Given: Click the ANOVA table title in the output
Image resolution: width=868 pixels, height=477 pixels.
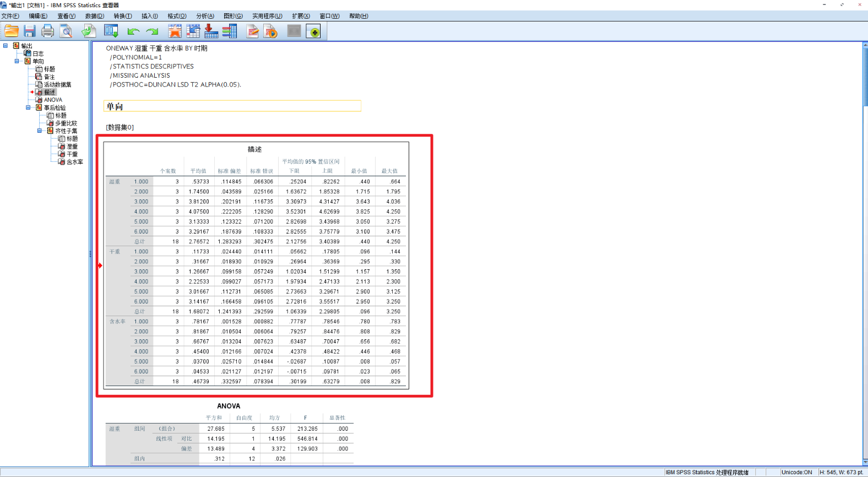Looking at the screenshot, I should (x=229, y=406).
